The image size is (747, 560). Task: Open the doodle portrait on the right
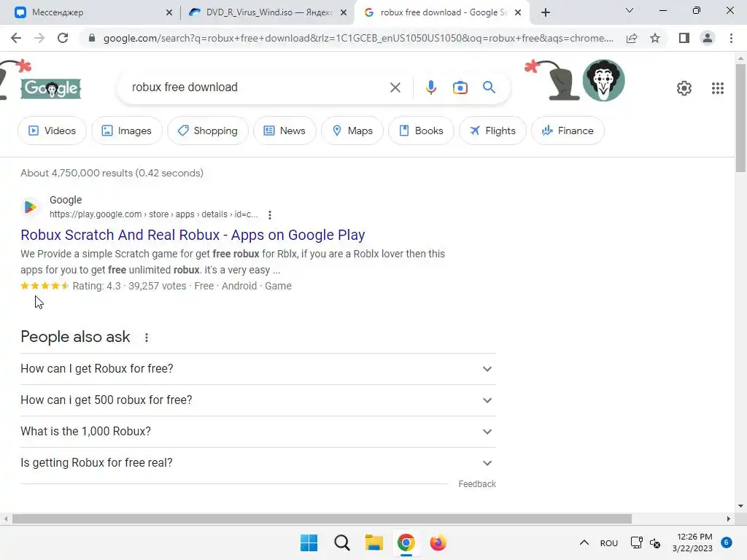pyautogui.click(x=603, y=80)
